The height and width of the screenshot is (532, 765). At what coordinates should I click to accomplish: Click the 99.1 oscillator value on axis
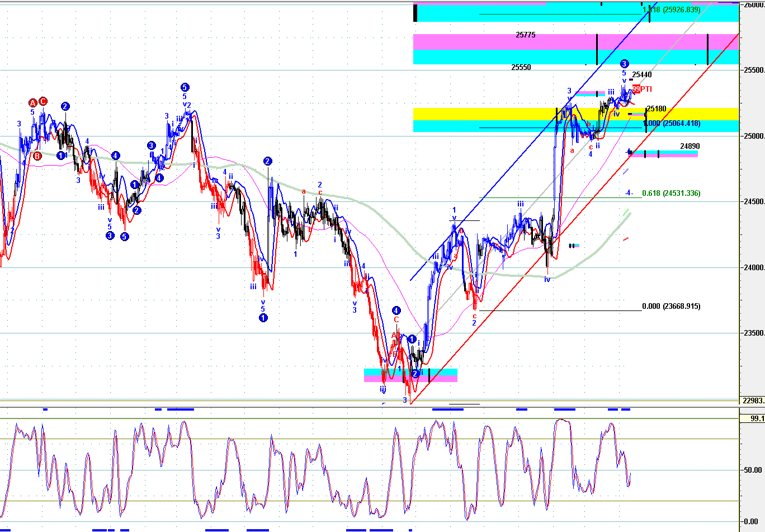click(x=749, y=418)
